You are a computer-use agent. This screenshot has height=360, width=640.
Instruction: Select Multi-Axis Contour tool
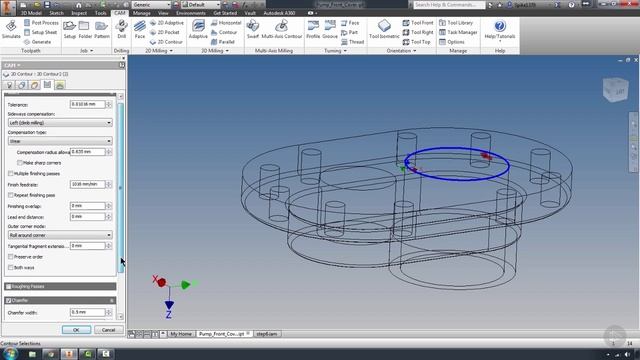click(x=282, y=29)
